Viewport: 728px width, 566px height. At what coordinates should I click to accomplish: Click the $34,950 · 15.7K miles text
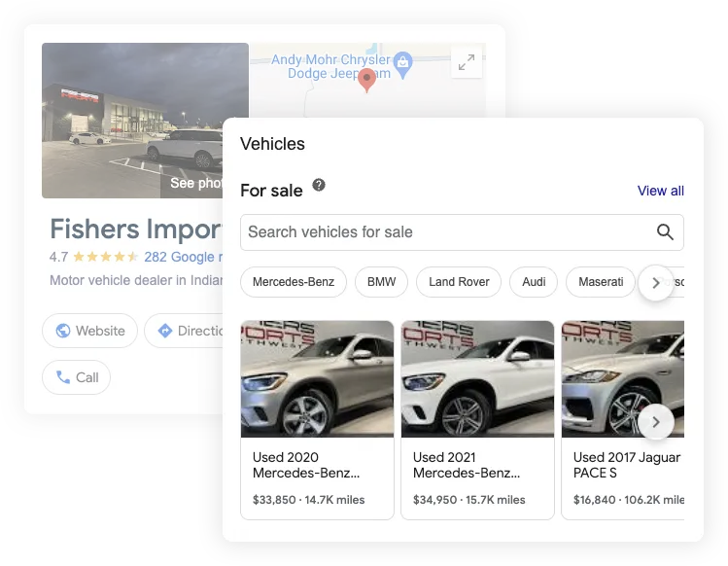click(468, 500)
